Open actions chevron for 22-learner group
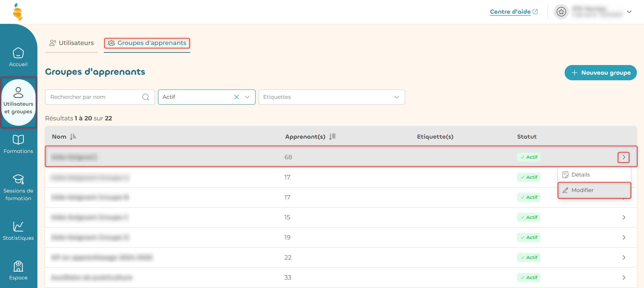Viewport: 644px width, 288px height. [x=624, y=258]
